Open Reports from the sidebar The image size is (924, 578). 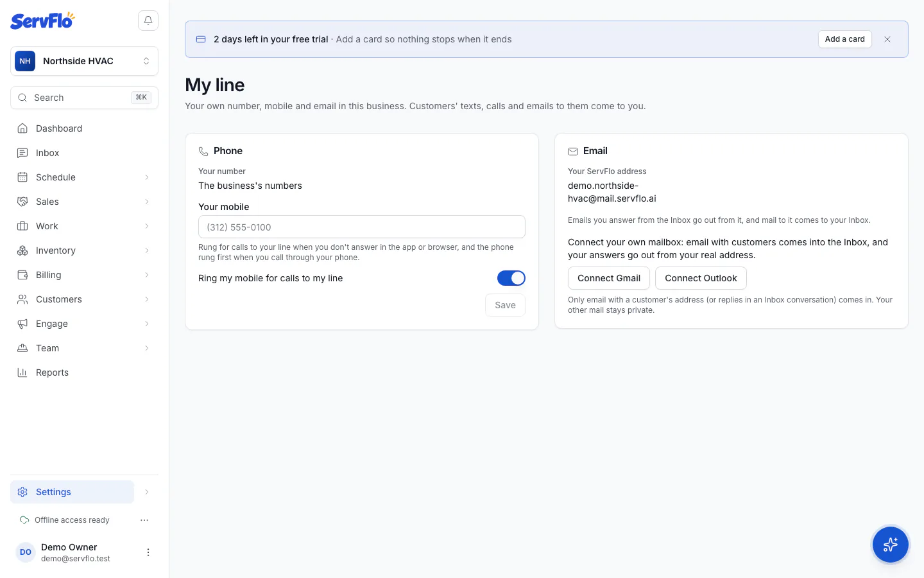[84, 372]
